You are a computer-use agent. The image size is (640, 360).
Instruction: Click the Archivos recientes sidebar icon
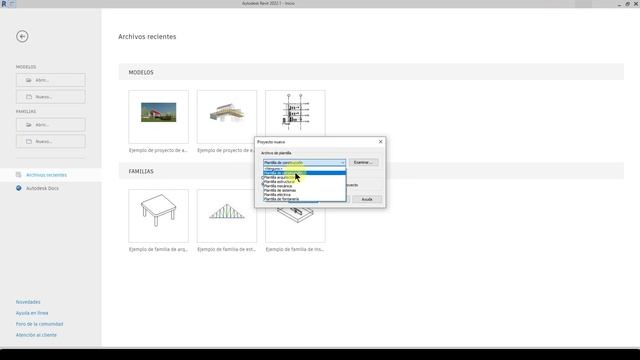coord(18,175)
